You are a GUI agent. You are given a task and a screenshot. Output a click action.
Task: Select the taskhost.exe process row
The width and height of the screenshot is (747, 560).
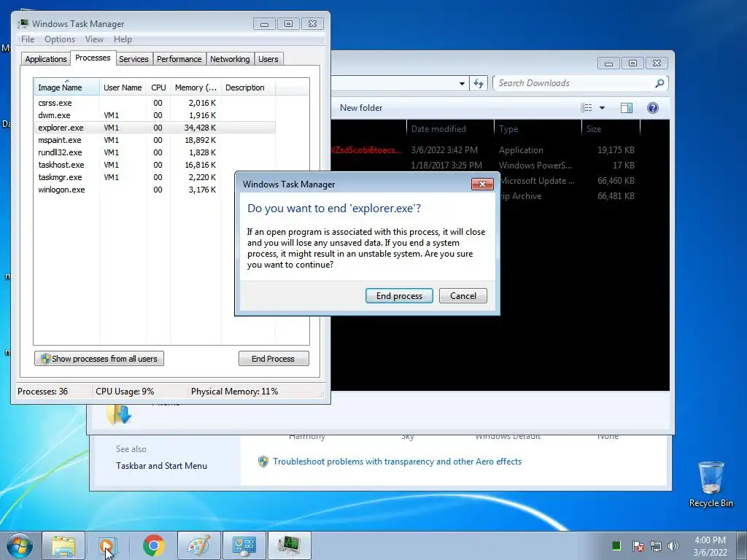pos(155,165)
